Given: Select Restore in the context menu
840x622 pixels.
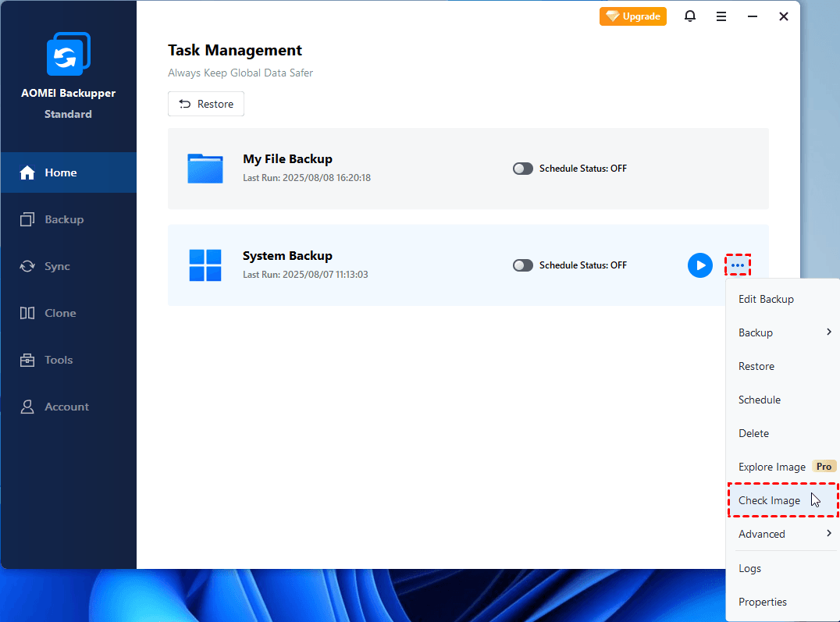Looking at the screenshot, I should click(x=783, y=367).
